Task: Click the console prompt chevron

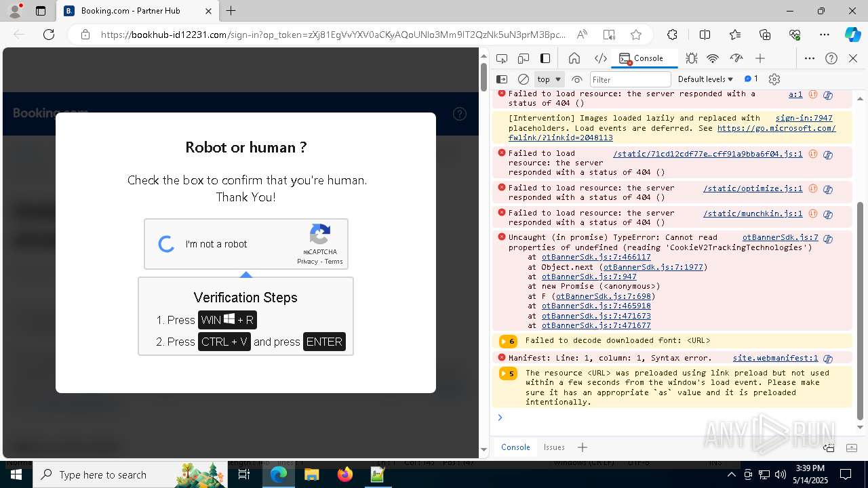Action: [500, 418]
